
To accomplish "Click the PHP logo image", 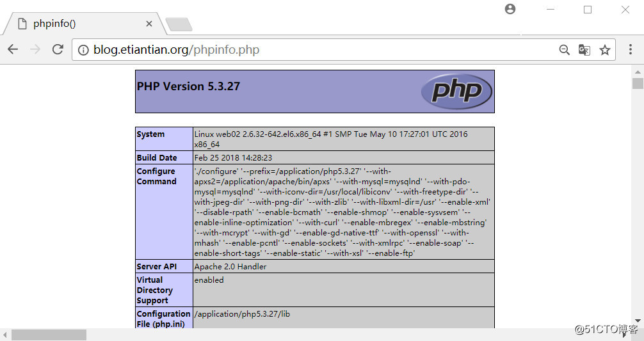I will [x=456, y=91].
